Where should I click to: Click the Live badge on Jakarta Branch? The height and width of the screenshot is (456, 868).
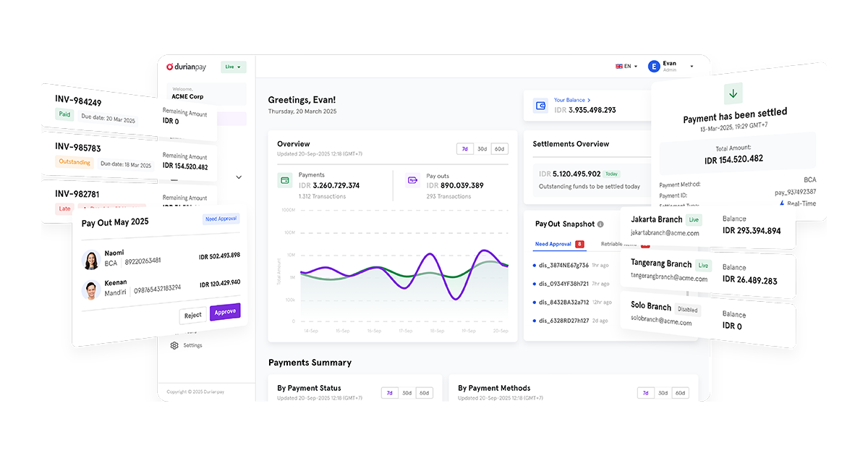(x=694, y=219)
